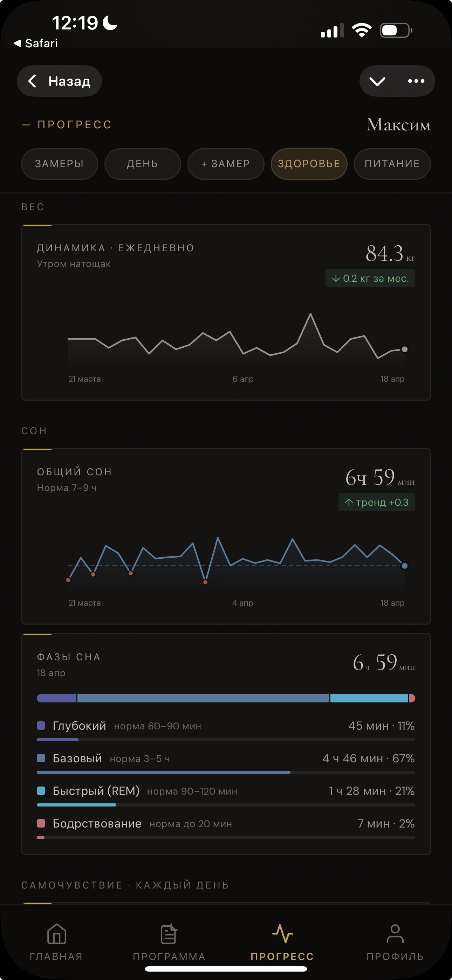
Task: Switch to the День tab
Action: [142, 164]
